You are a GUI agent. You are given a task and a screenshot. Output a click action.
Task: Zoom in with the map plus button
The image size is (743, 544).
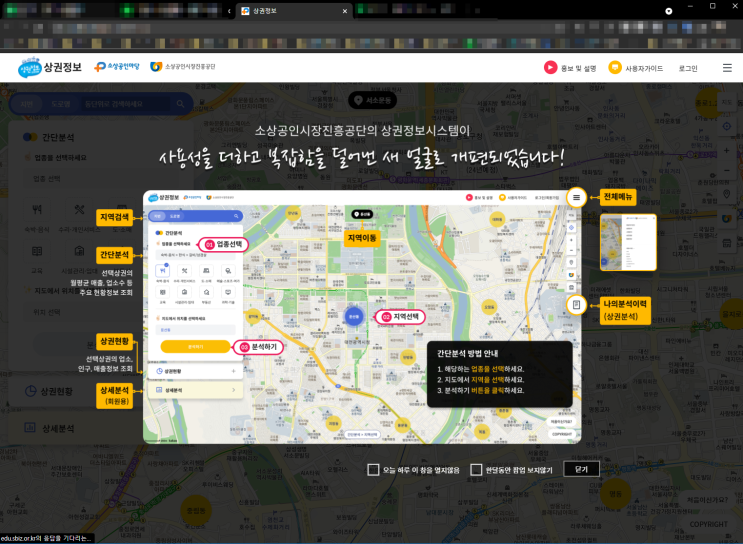tap(726, 151)
